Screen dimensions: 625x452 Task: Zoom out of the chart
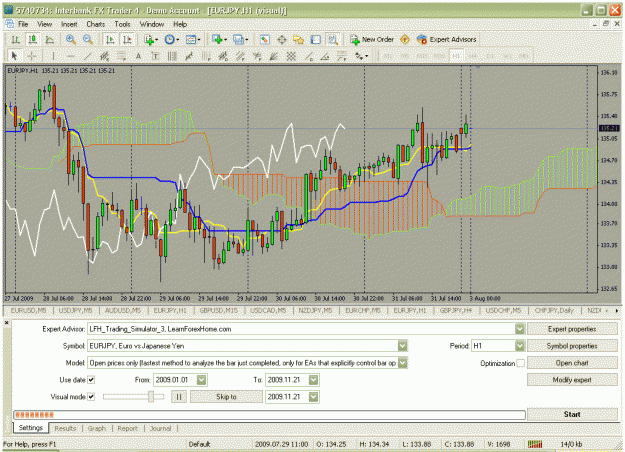coord(88,39)
